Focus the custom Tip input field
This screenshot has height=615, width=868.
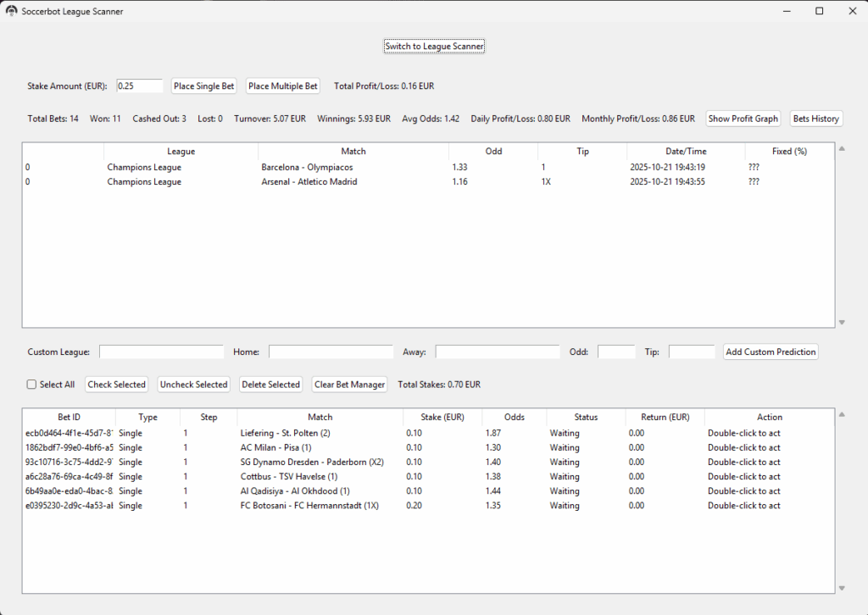pyautogui.click(x=692, y=352)
